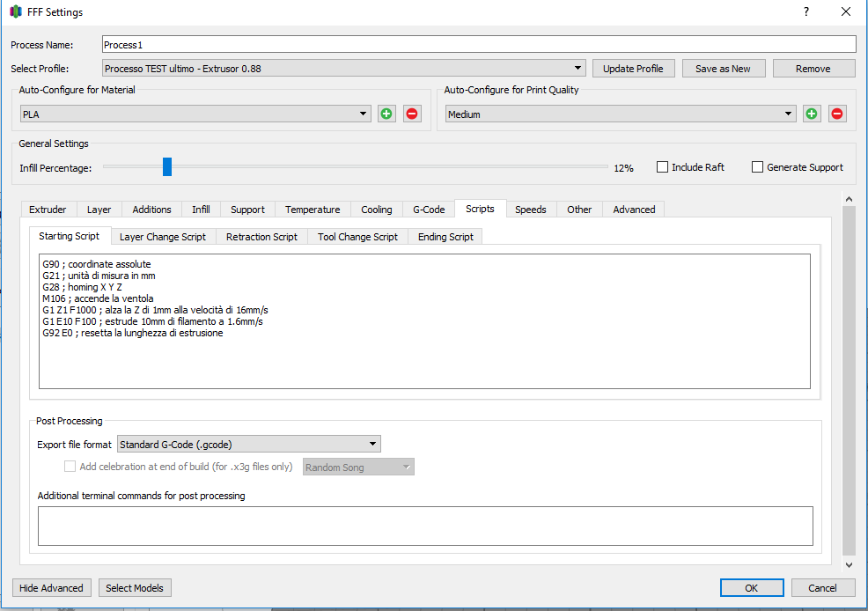
Task: Switch to the Temperature tab
Action: pos(313,210)
